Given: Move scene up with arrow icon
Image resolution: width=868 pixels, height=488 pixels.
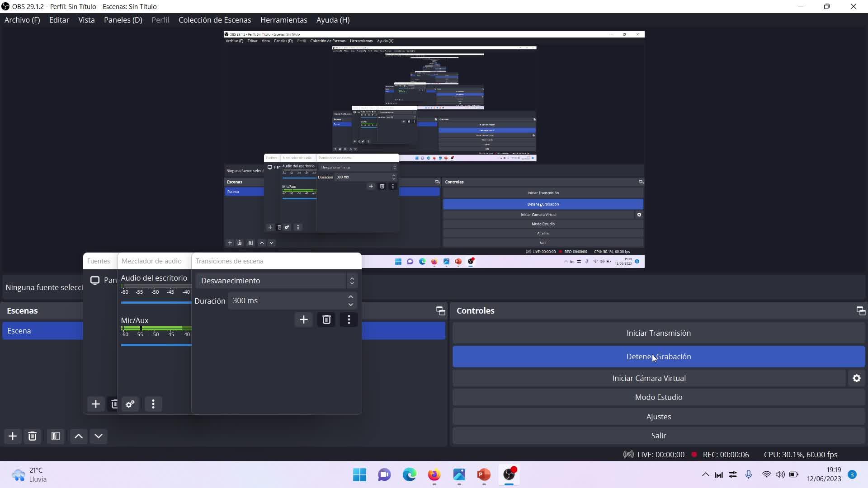Looking at the screenshot, I should [x=79, y=436].
